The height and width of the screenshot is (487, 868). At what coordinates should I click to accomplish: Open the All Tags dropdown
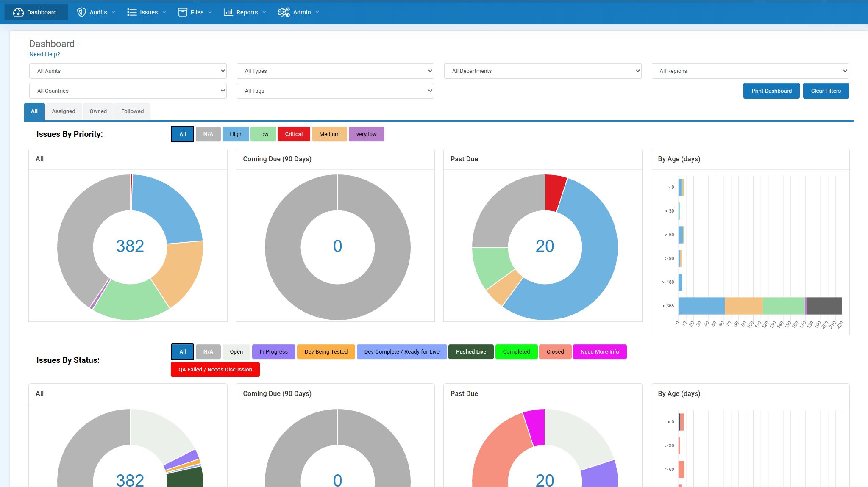335,91
